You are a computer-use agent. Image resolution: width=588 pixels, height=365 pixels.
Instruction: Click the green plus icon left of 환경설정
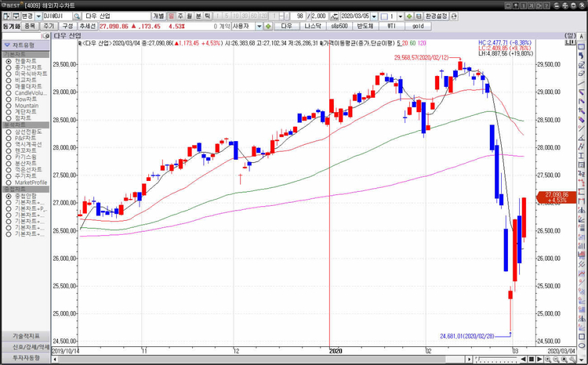coord(409,16)
